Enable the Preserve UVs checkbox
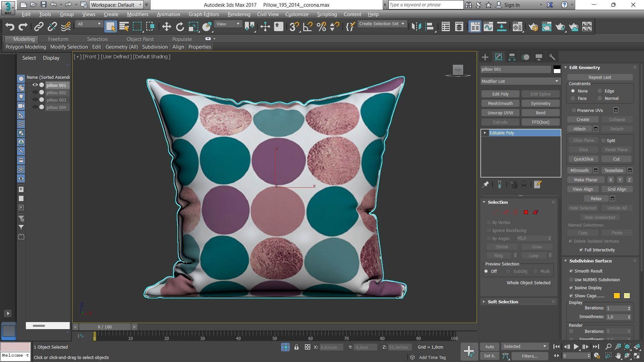The width and height of the screenshot is (644, 362). 574,110
